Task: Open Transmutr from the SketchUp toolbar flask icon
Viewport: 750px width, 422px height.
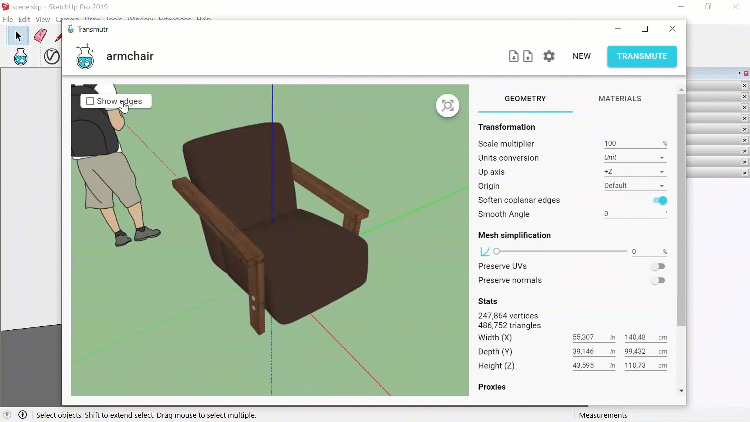Action: (20, 56)
